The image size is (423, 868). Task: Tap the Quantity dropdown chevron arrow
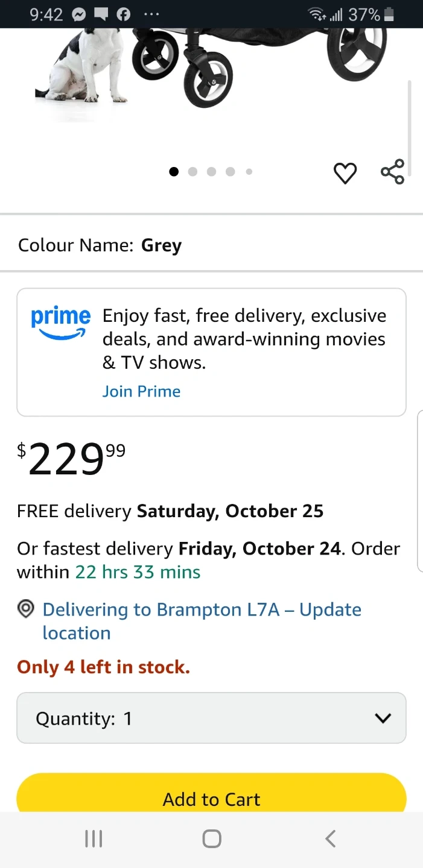(x=383, y=718)
